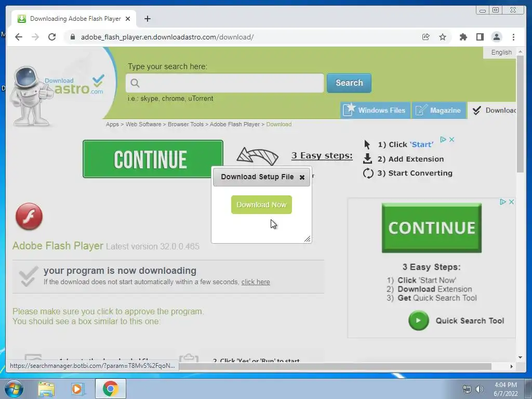Image resolution: width=532 pixels, height=399 pixels.
Task: Select the Downloading Adobe Flash Player tab
Action: [74, 19]
